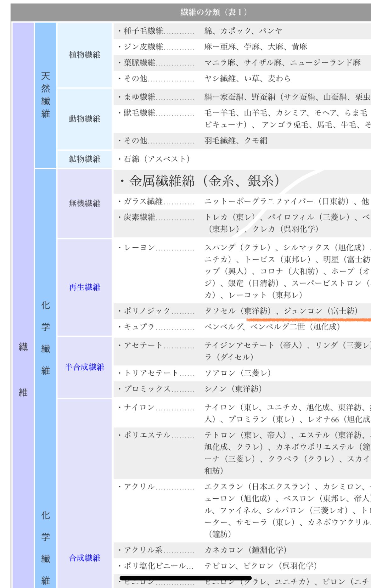The height and width of the screenshot is (588, 371).
Task: Open the 半合成繊維 link
Action: (x=84, y=367)
